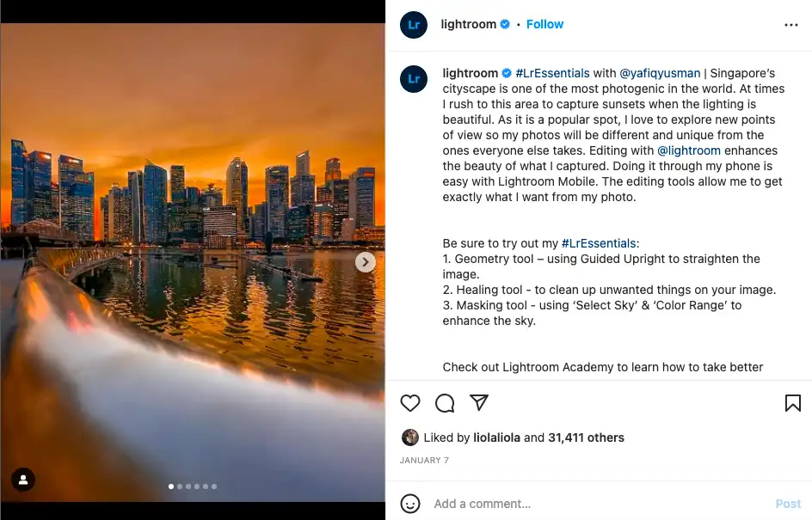Submit the comment with the Post button

tap(788, 504)
